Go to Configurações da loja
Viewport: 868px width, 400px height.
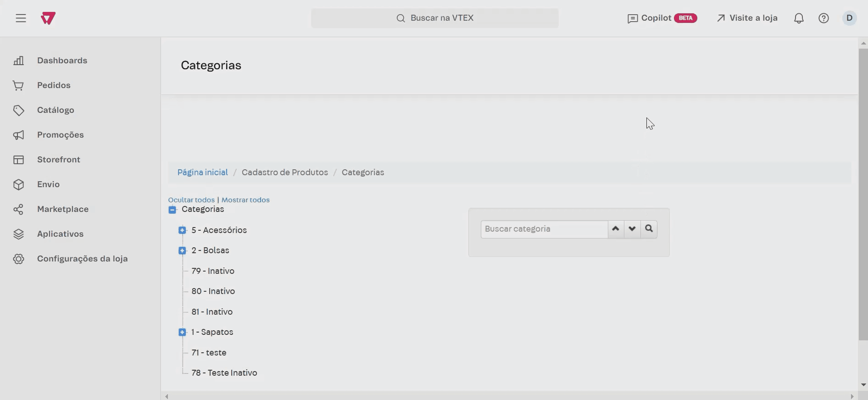82,259
